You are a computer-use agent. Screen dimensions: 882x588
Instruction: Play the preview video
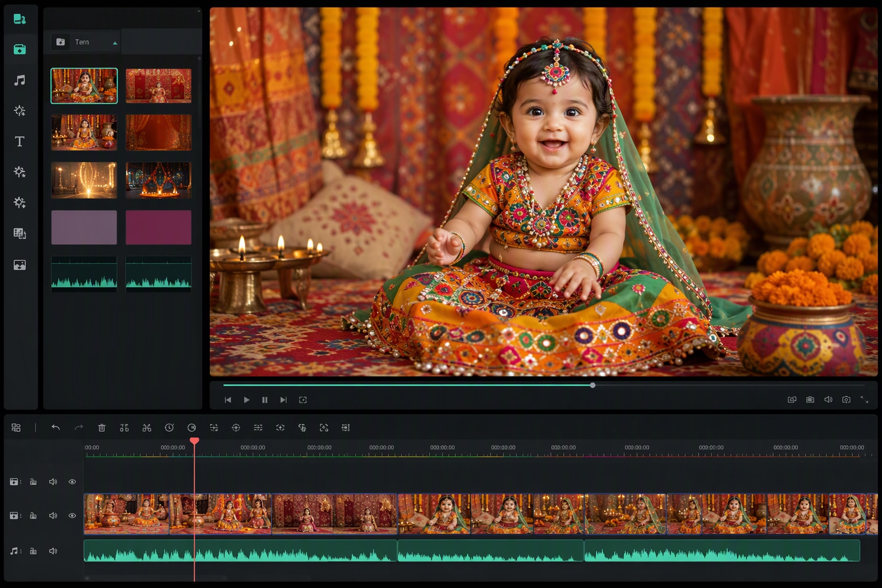click(246, 400)
